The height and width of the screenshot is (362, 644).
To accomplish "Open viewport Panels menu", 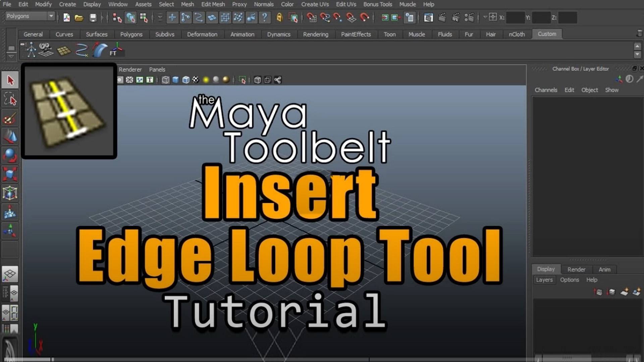I will click(x=157, y=69).
